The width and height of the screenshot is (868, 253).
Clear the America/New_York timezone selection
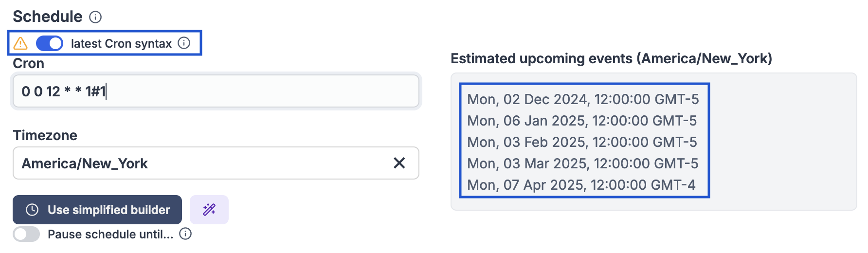point(399,163)
